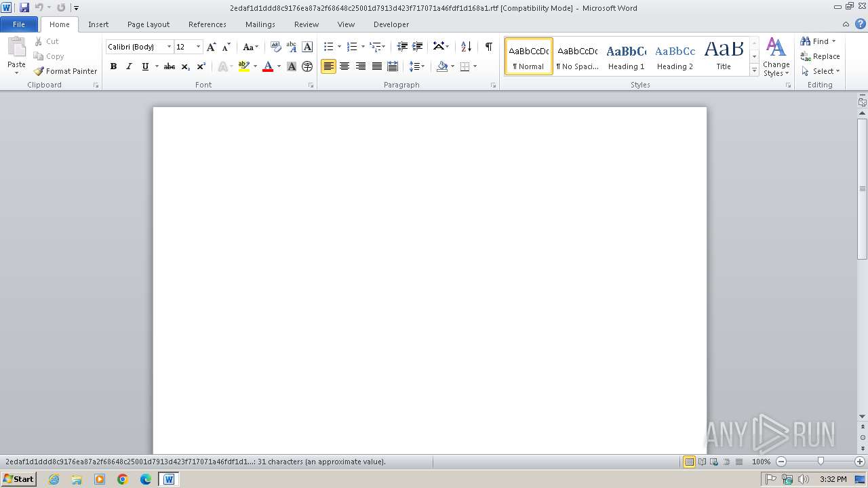
Task: Click the Grow Font icon
Action: click(x=211, y=47)
